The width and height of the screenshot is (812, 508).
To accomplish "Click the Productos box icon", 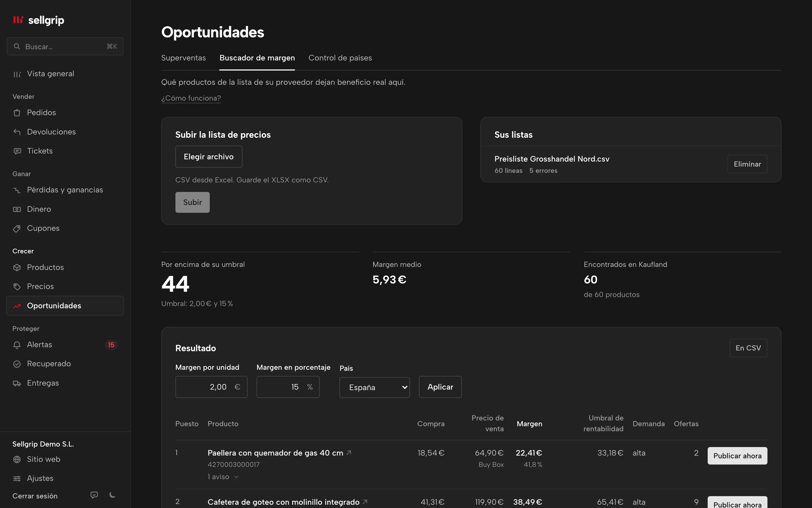I will click(17, 267).
